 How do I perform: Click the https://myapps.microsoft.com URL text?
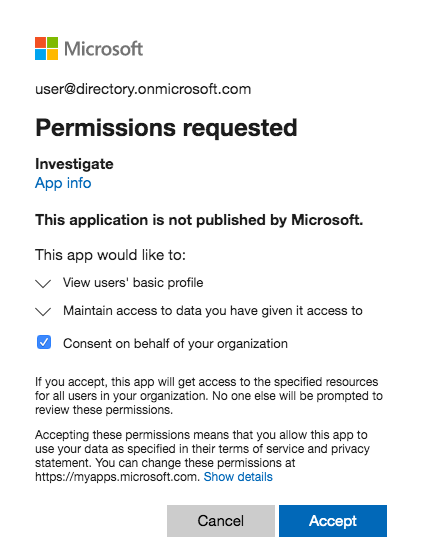(x=118, y=477)
